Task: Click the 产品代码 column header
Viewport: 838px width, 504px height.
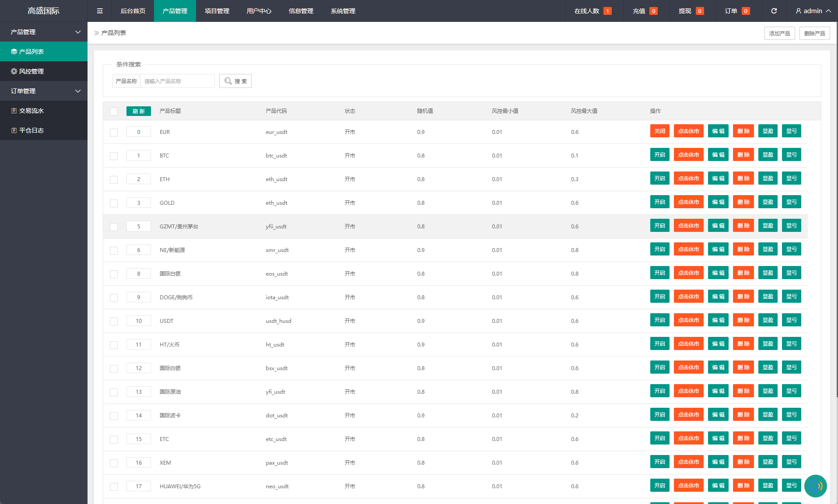Action: click(x=276, y=111)
